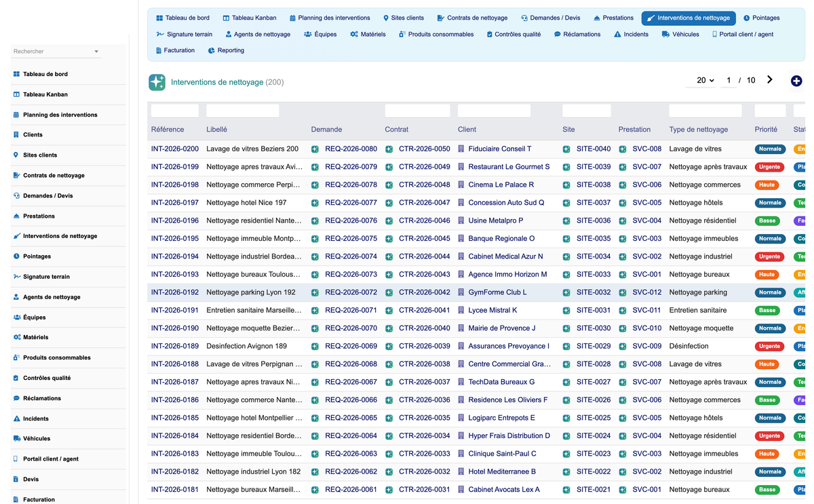This screenshot has height=504, width=814.
Task: Open the Rechercher search dropdown in sidebar
Action: point(56,52)
